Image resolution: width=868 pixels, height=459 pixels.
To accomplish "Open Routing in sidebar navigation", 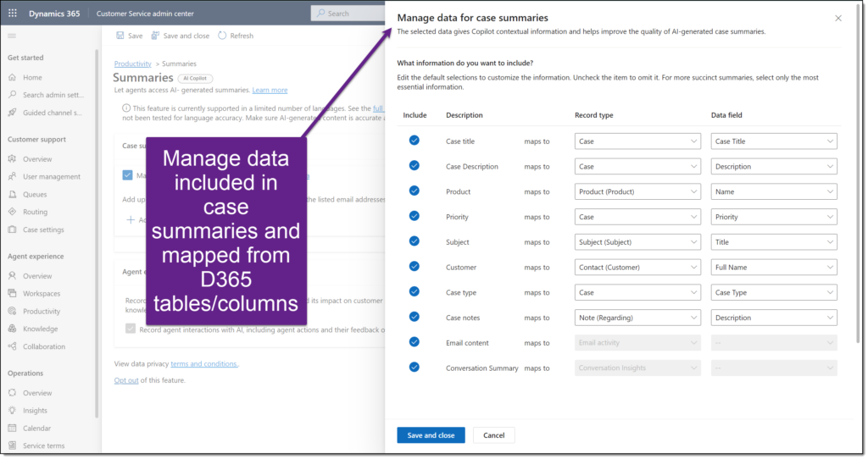I will point(35,212).
